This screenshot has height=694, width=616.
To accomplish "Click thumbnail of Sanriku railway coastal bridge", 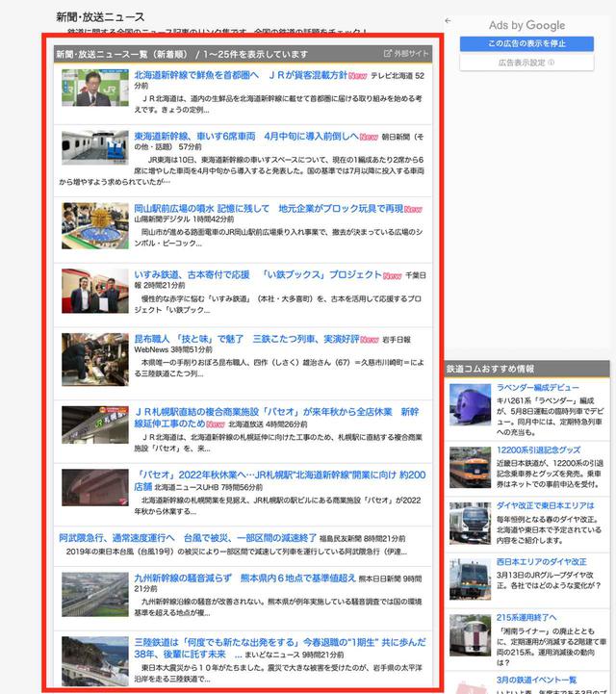I will pos(95,661).
